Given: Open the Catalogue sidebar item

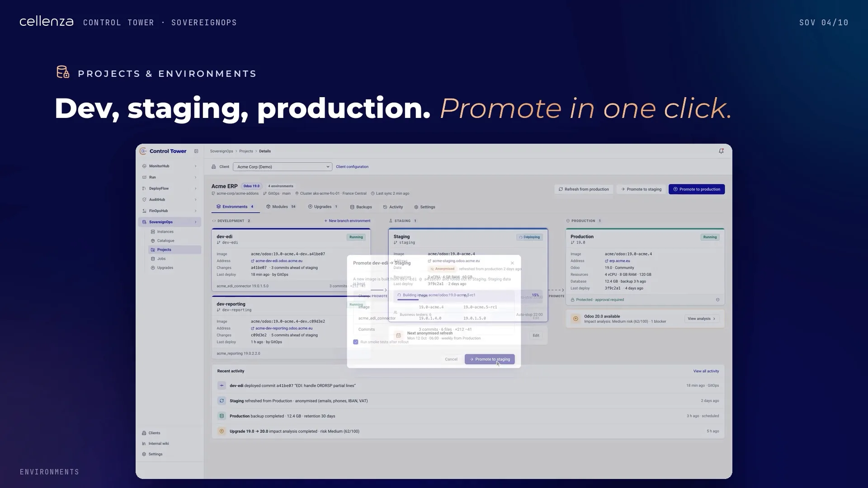Looking at the screenshot, I should pos(175,241).
